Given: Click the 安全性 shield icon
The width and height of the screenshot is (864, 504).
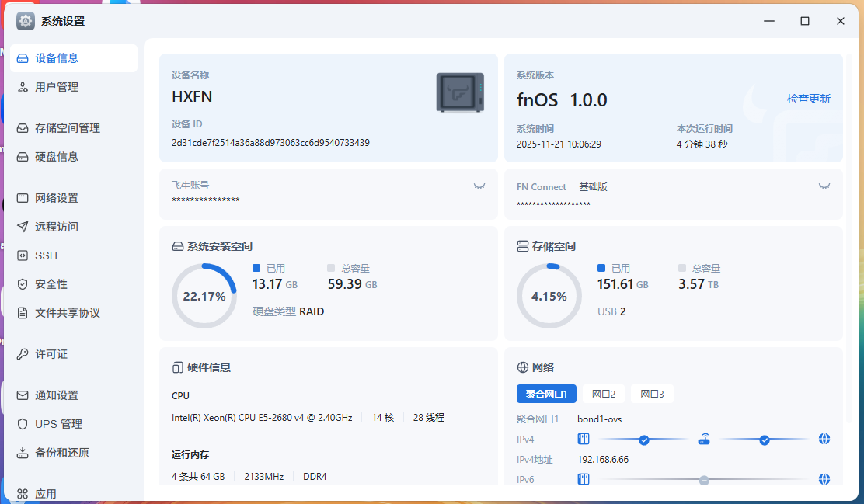Looking at the screenshot, I should click(x=23, y=284).
